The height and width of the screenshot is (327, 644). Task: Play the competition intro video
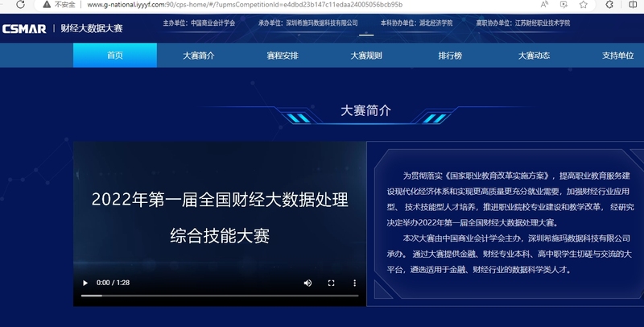tap(85, 284)
